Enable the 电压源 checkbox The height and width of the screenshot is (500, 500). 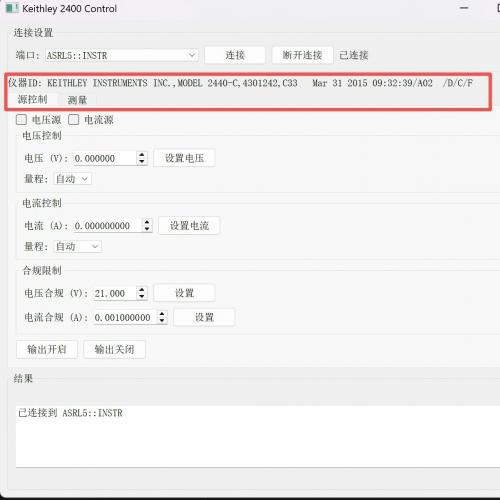click(21, 120)
